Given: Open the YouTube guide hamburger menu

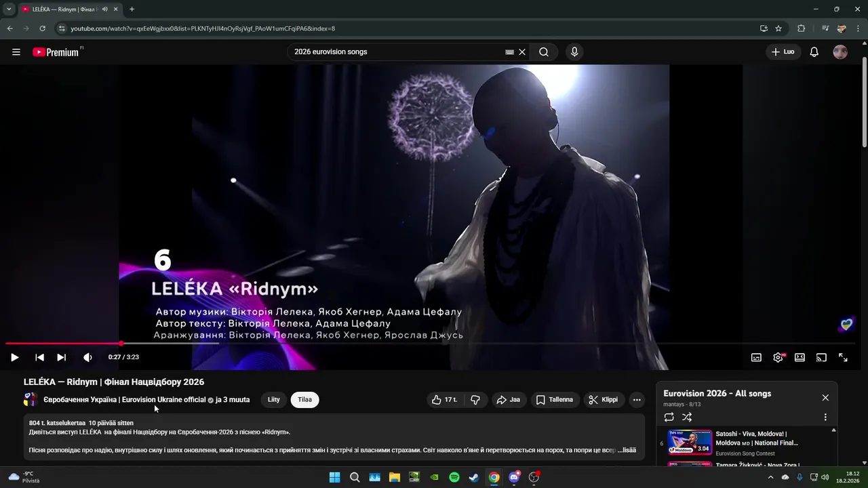Looking at the screenshot, I should pyautogui.click(x=16, y=52).
